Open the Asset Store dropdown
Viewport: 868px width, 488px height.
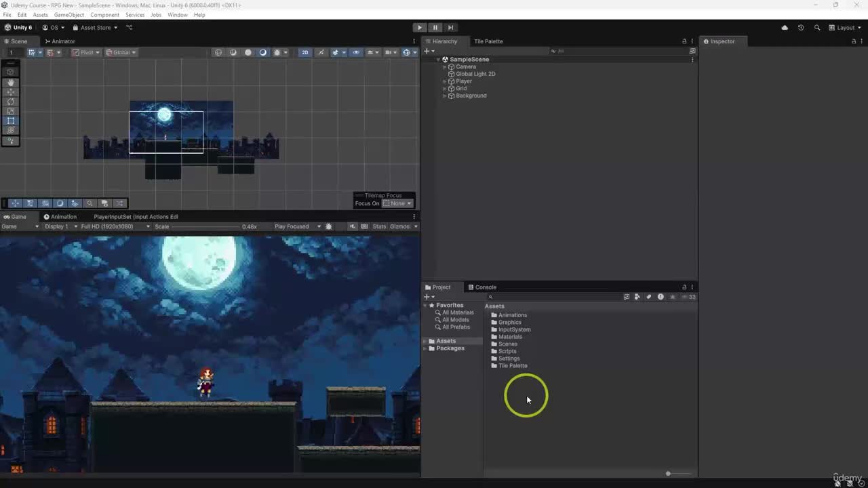pyautogui.click(x=95, y=28)
